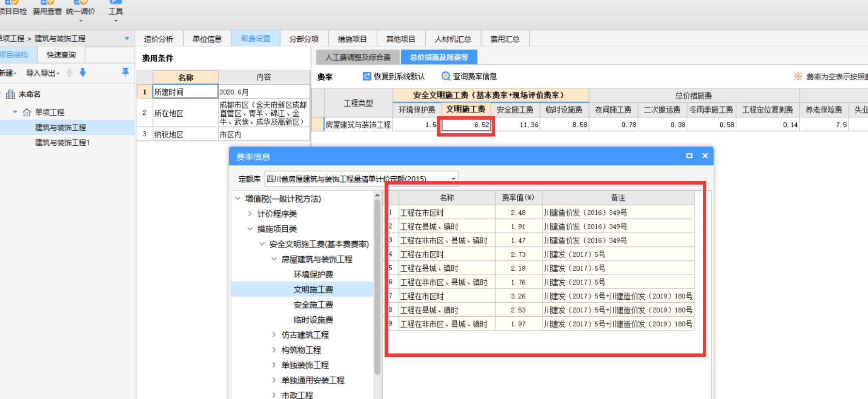Image resolution: width=868 pixels, height=399 pixels.
Task: Click the 备注 column header
Action: (x=618, y=198)
